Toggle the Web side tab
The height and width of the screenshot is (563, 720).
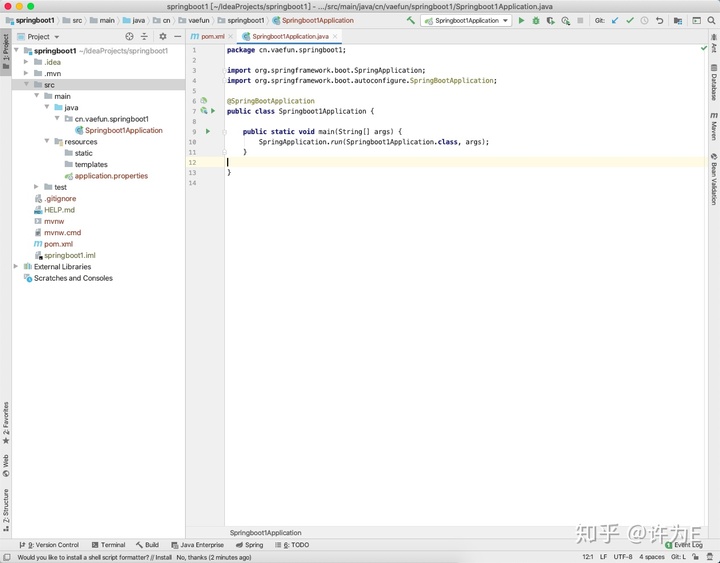6,466
